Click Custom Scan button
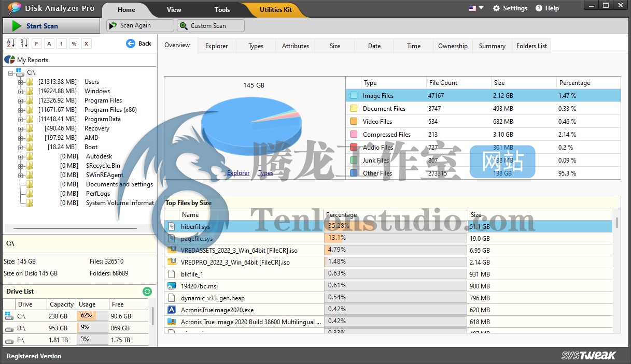The height and width of the screenshot is (364, 631). pos(211,25)
